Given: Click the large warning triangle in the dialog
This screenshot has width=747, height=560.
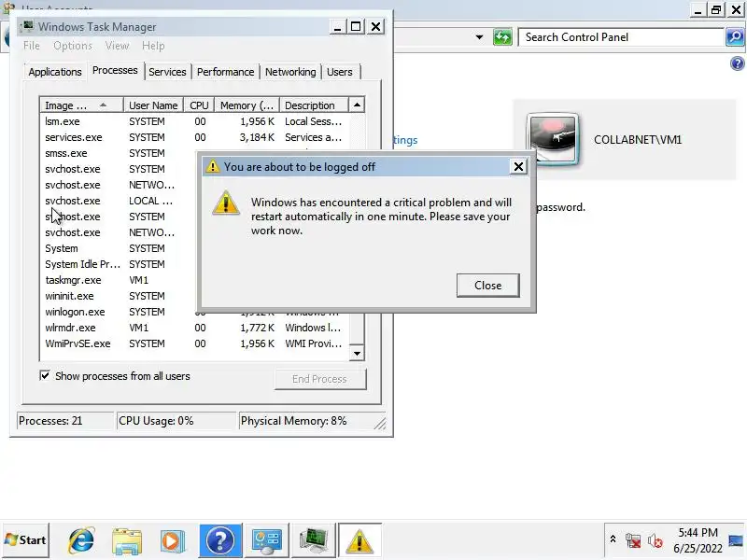Looking at the screenshot, I should [x=226, y=203].
